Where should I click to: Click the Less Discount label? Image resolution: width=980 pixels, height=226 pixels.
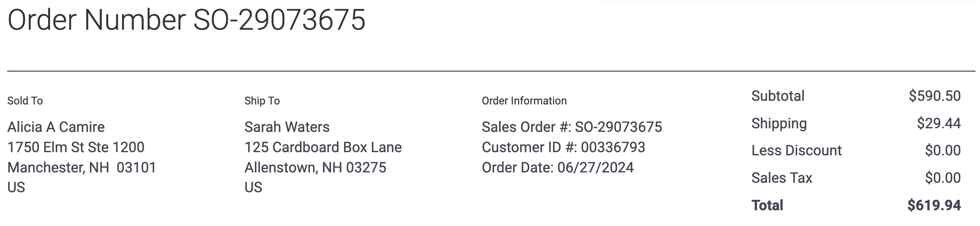[796, 150]
